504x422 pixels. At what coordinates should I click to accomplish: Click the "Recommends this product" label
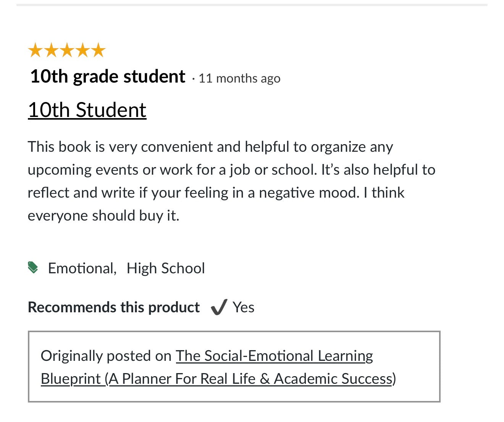pyautogui.click(x=114, y=307)
